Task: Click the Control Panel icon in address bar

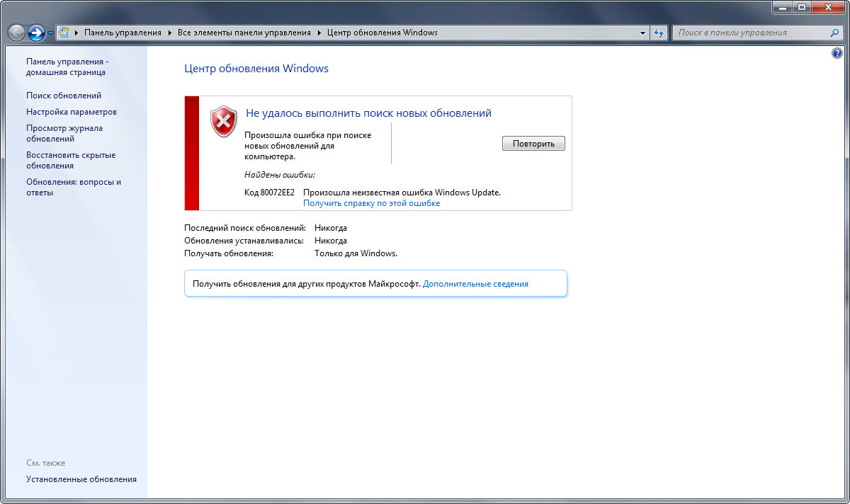Action: tap(64, 33)
